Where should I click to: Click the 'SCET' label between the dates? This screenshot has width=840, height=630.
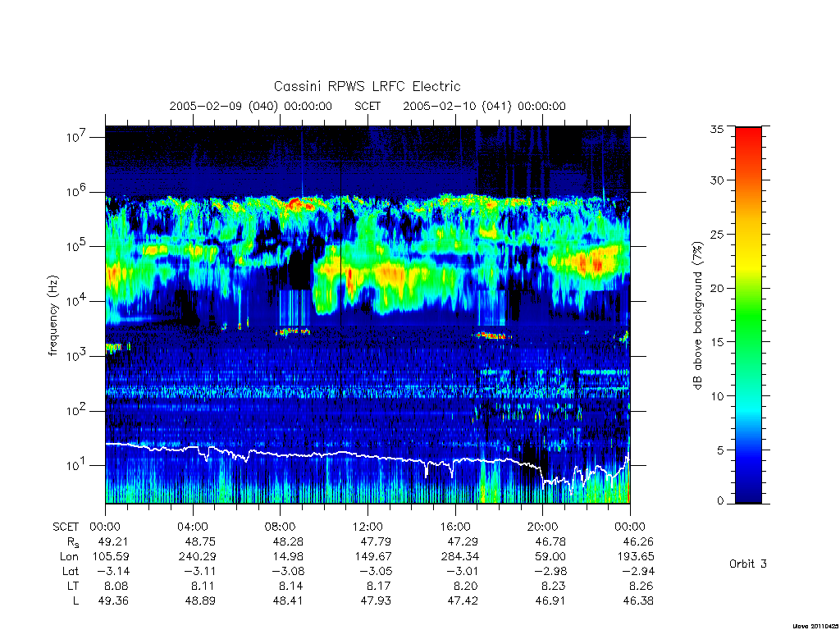(367, 106)
